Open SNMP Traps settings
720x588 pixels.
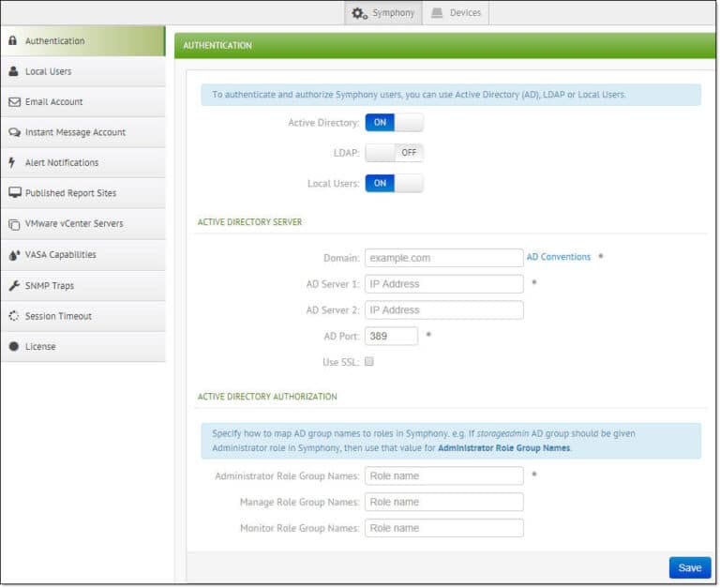coord(83,286)
